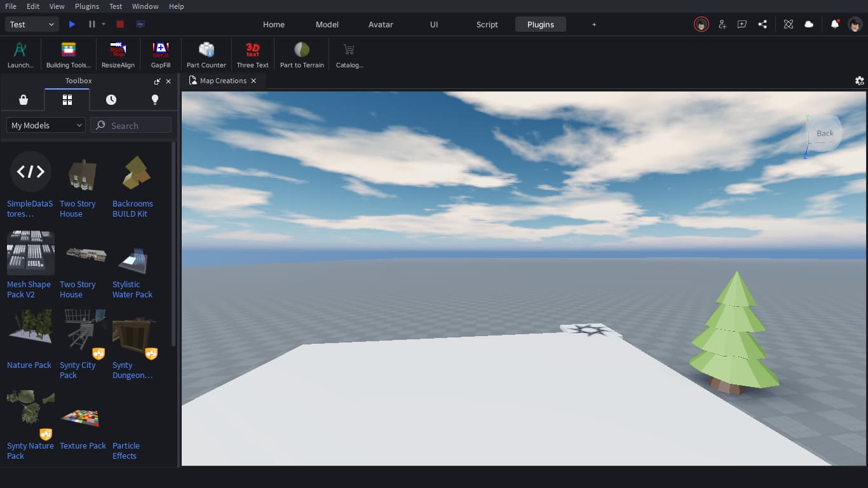The image size is (868, 488).
Task: Open Toolbox creations lightbulb tab
Action: 154,100
